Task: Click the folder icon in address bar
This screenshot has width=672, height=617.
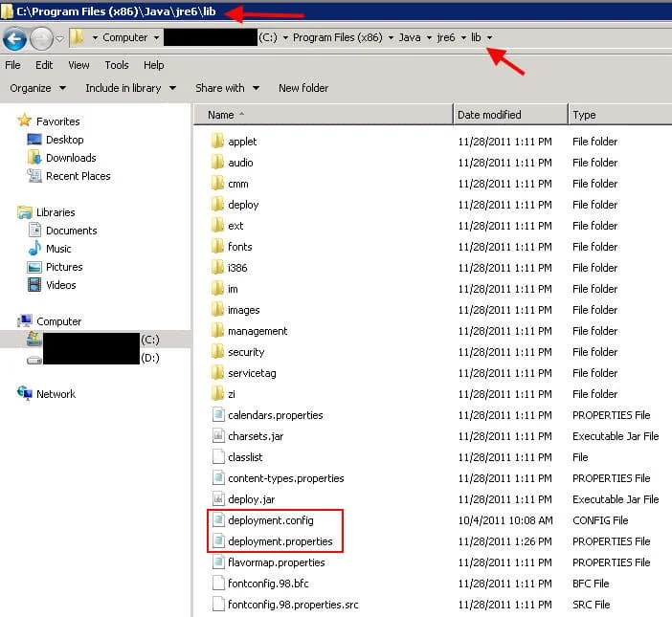Action: 78,37
